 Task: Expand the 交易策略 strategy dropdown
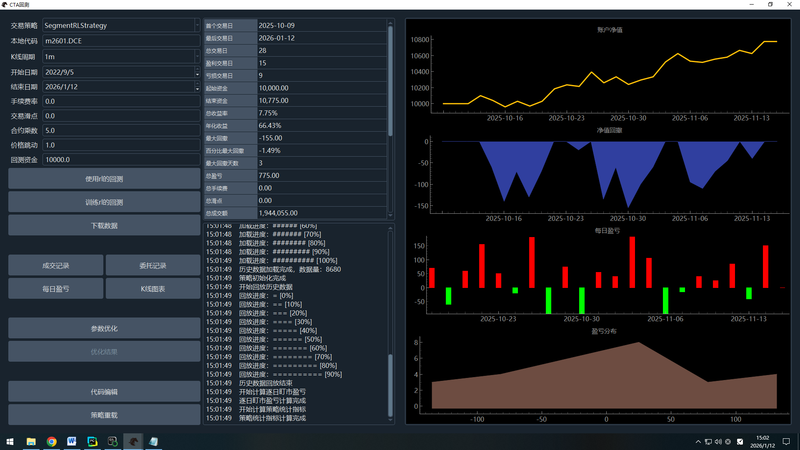pos(196,25)
